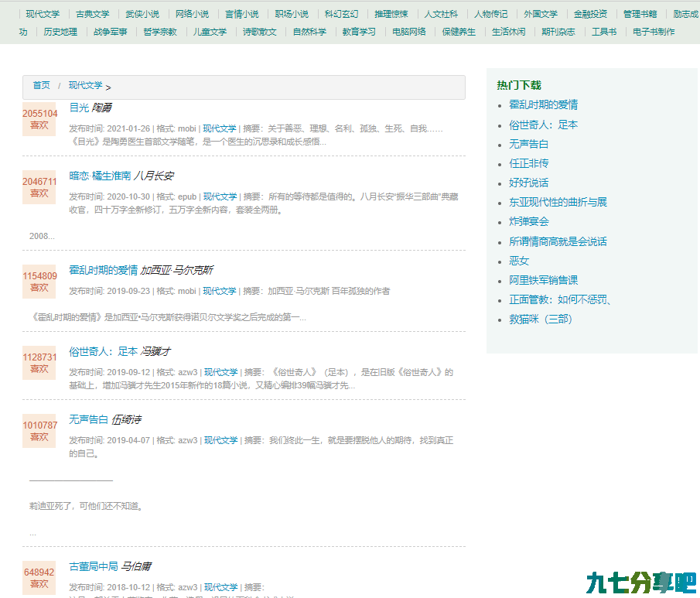Open 霍乱时期的爱情 in 热门下载 sidebar

tap(543, 105)
